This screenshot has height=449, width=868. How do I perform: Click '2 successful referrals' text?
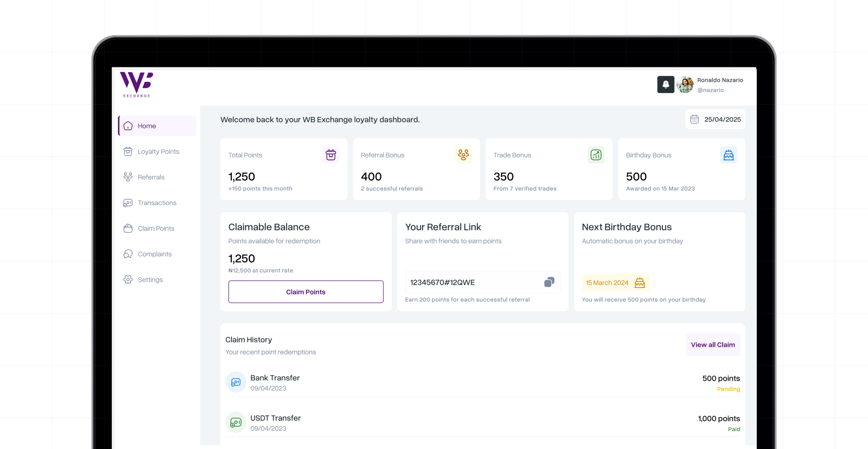(392, 189)
